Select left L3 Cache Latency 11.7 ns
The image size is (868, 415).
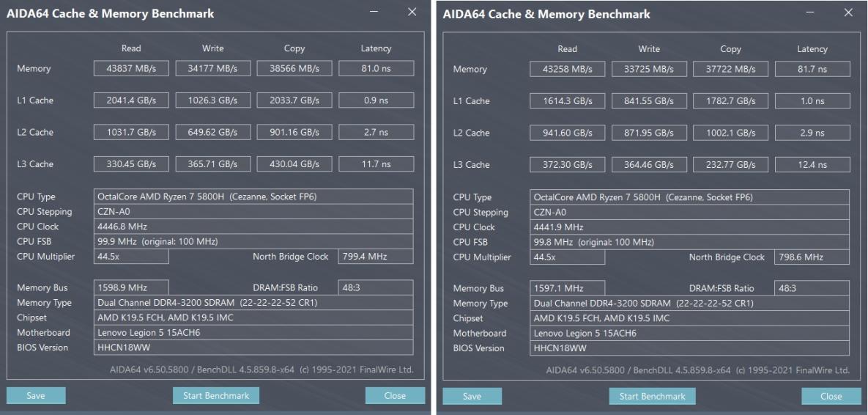pos(376,164)
